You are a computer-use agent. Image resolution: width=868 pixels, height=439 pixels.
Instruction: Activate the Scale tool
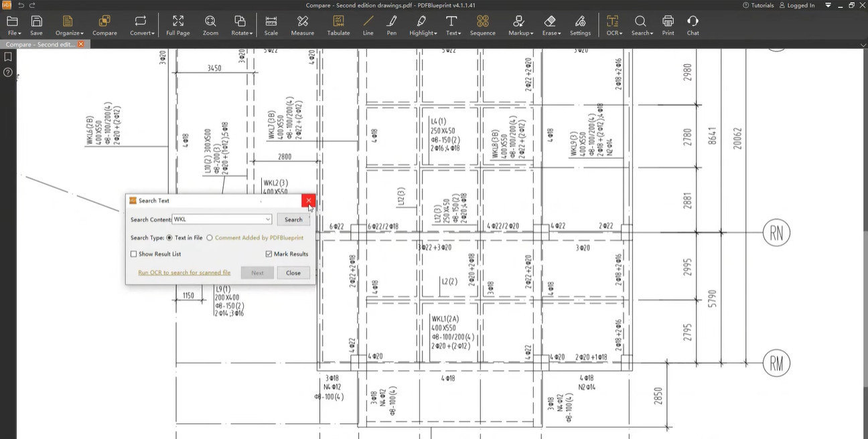click(271, 25)
